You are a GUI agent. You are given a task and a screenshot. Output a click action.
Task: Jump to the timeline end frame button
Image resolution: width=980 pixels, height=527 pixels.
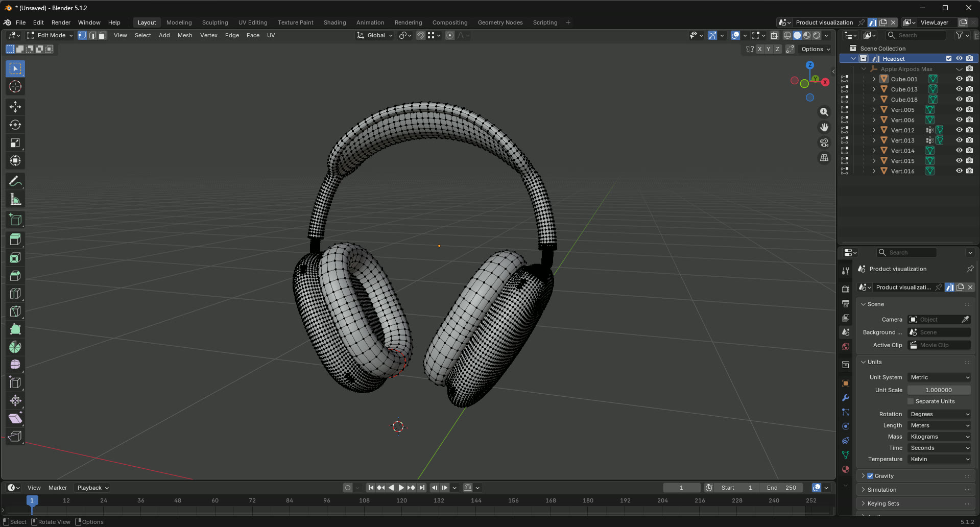(422, 488)
